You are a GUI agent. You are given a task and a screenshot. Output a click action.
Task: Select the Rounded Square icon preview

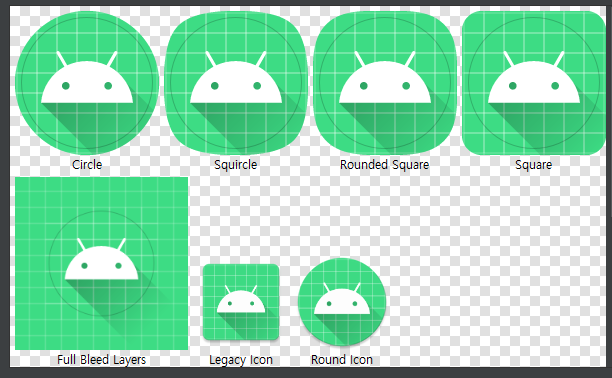click(x=385, y=83)
